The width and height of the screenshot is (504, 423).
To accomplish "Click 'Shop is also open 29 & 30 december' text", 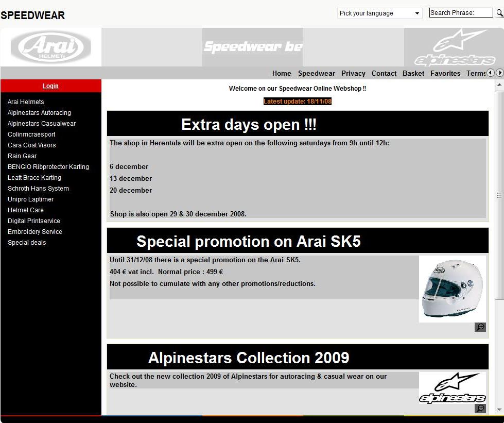I will [178, 214].
